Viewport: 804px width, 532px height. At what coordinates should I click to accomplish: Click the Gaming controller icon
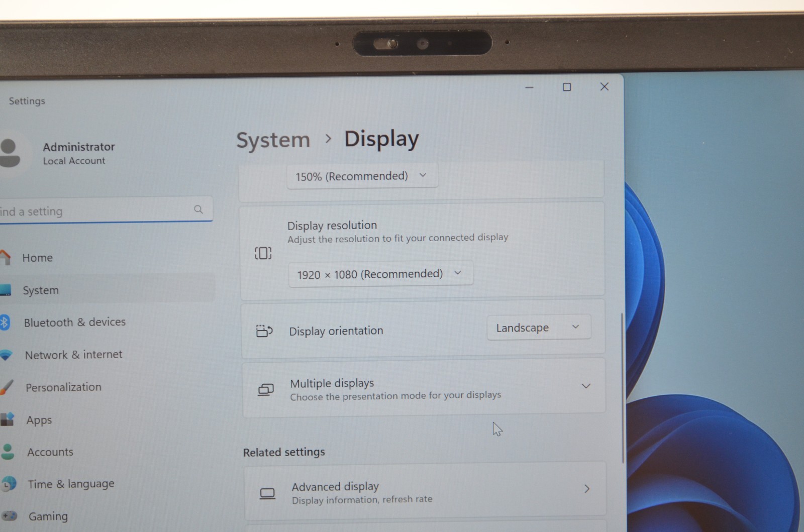pyautogui.click(x=10, y=516)
